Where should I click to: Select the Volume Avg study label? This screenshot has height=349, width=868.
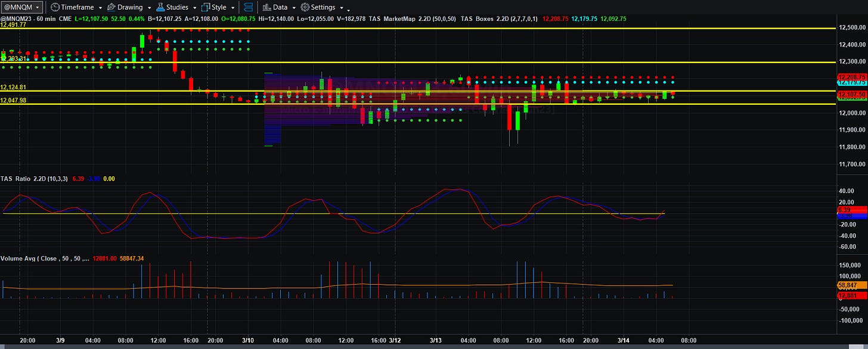click(x=45, y=258)
